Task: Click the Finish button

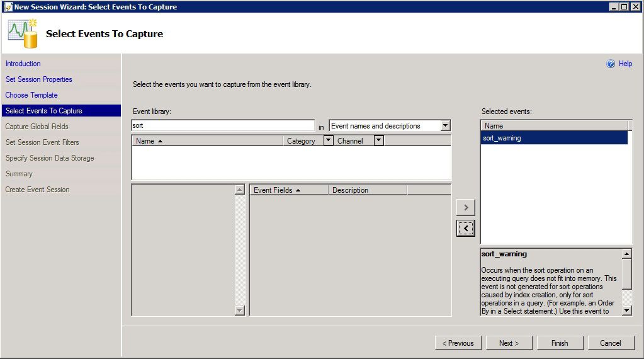Action: [560, 343]
